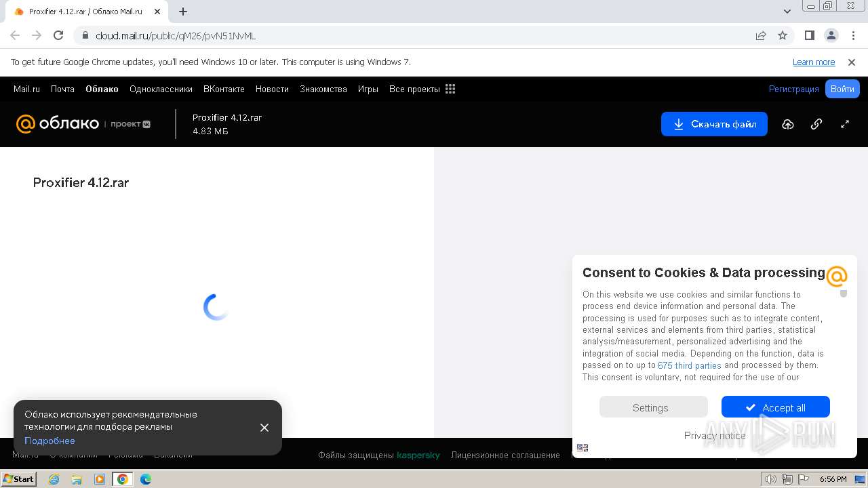Screen dimensions: 868x488
Task: Open the side panel icon
Action: click(x=809, y=35)
